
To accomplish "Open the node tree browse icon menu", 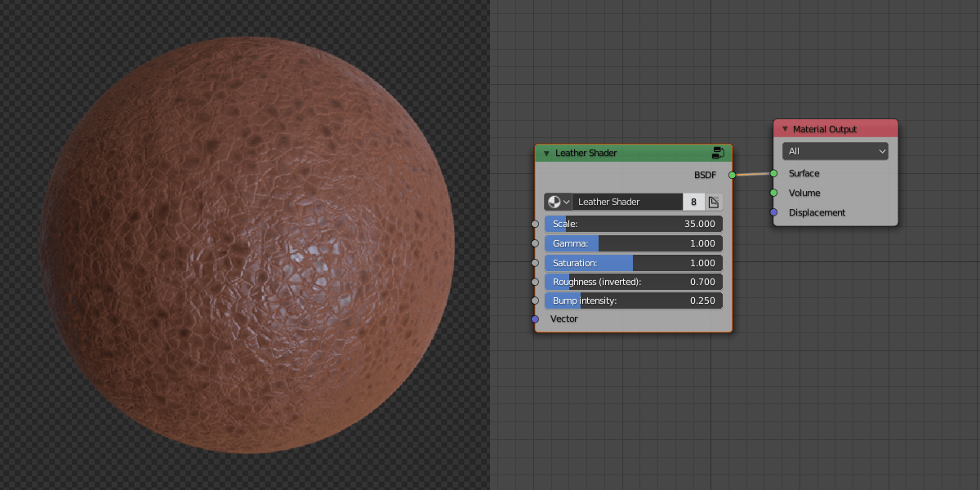I will [x=559, y=202].
